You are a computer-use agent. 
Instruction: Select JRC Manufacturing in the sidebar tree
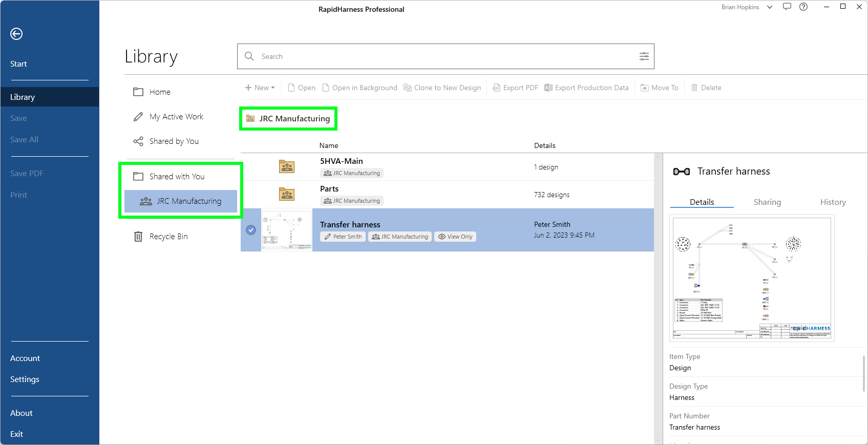(181, 201)
